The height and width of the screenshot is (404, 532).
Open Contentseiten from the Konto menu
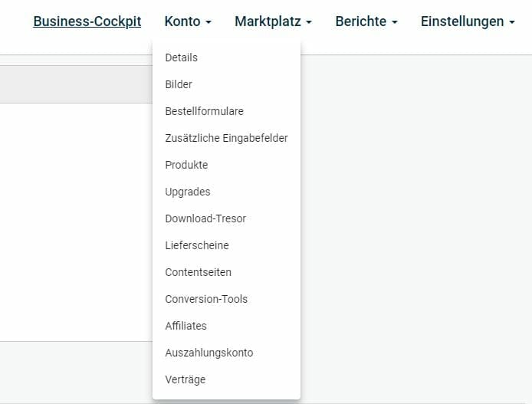(198, 272)
